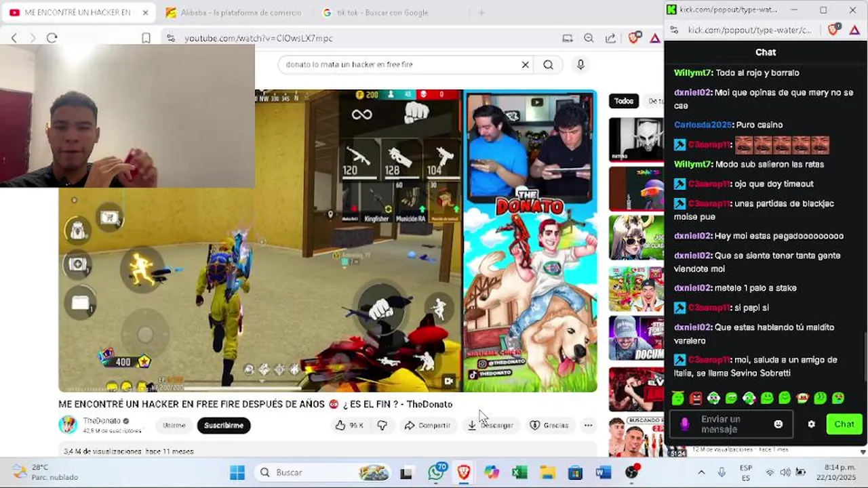Open Microsoft Store from the taskbar
This screenshot has height=488, width=868.
pyautogui.click(x=575, y=472)
